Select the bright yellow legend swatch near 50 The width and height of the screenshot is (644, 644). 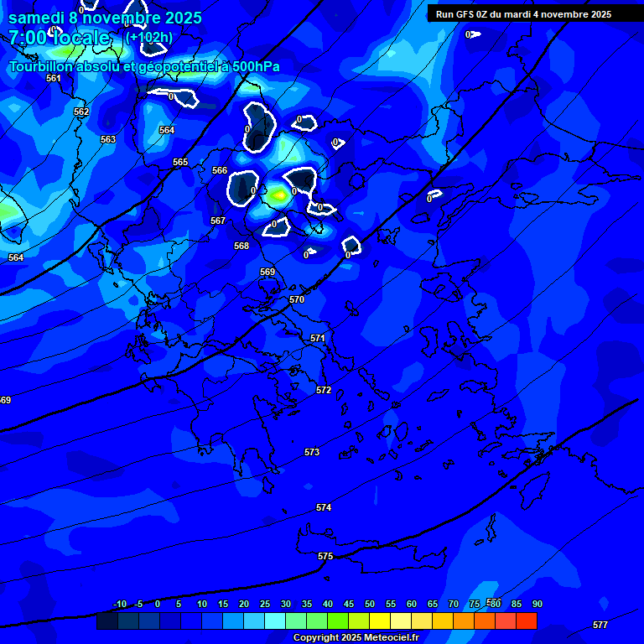tap(379, 621)
